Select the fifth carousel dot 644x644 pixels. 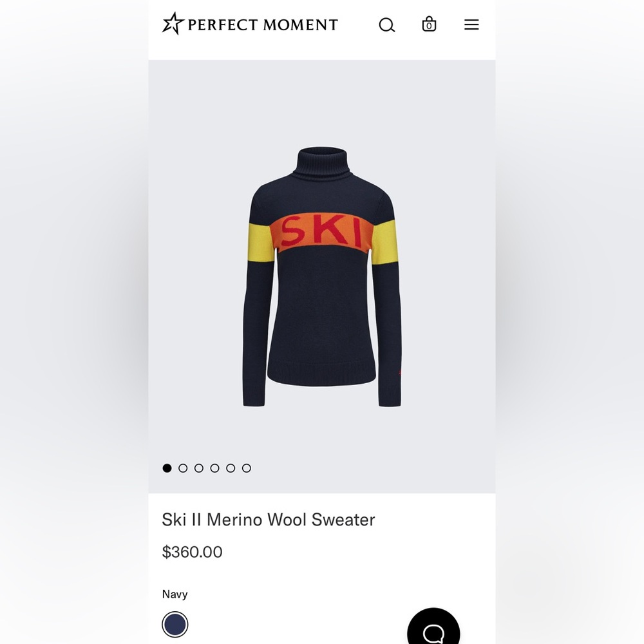point(231,468)
